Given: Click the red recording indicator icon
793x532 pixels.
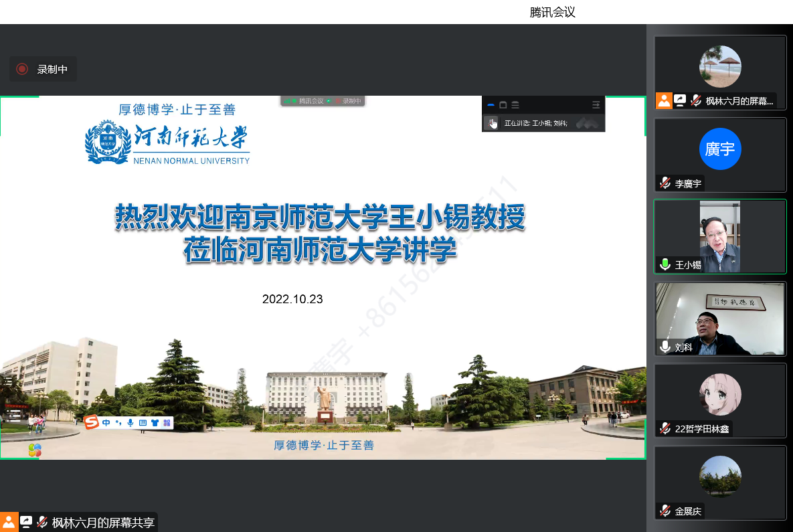Looking at the screenshot, I should [22, 69].
